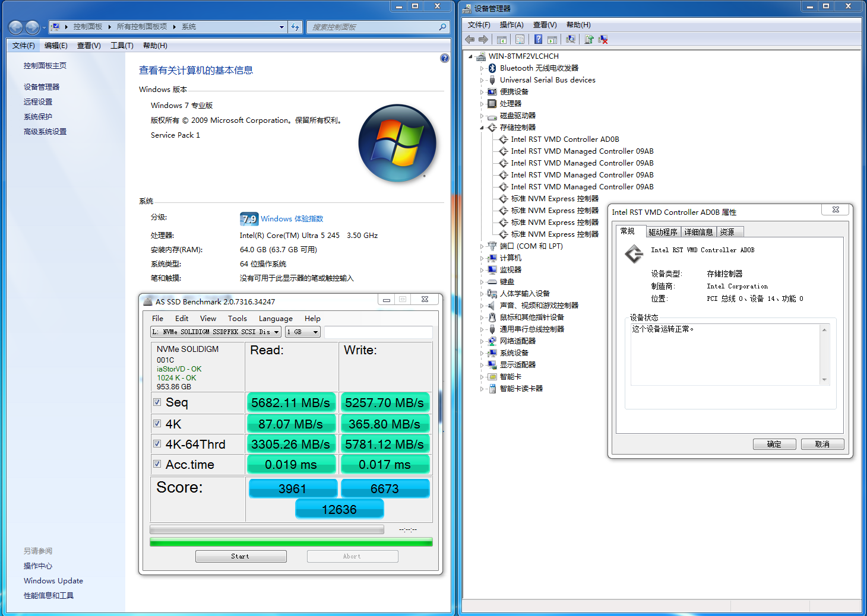Uncheck the 4K benchmark checkbox

click(x=157, y=424)
